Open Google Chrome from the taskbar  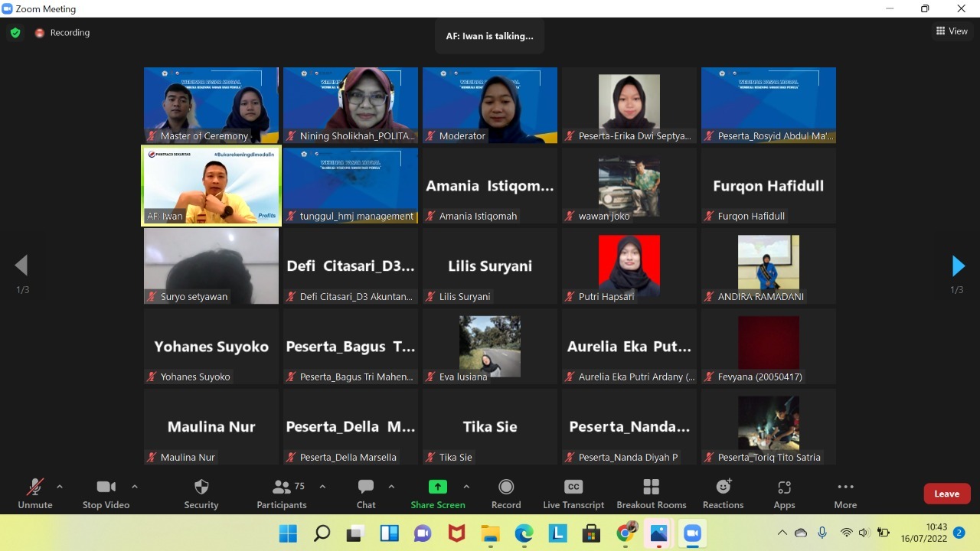626,533
